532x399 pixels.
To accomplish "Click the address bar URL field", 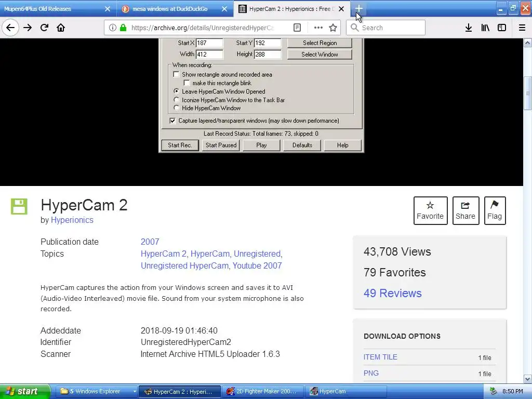I will tap(202, 28).
